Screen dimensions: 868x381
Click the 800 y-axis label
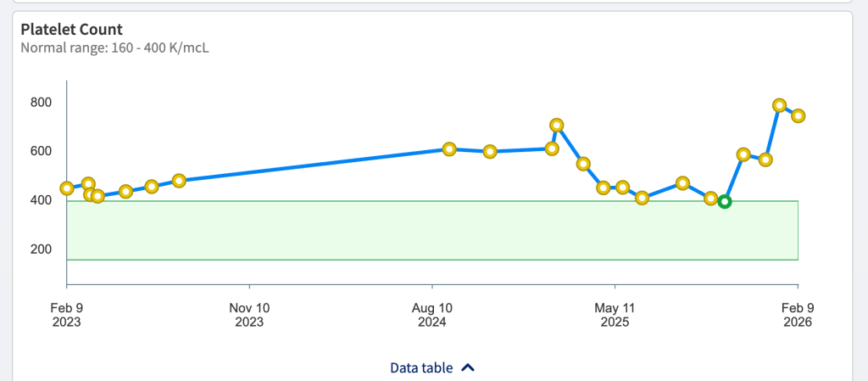42,103
